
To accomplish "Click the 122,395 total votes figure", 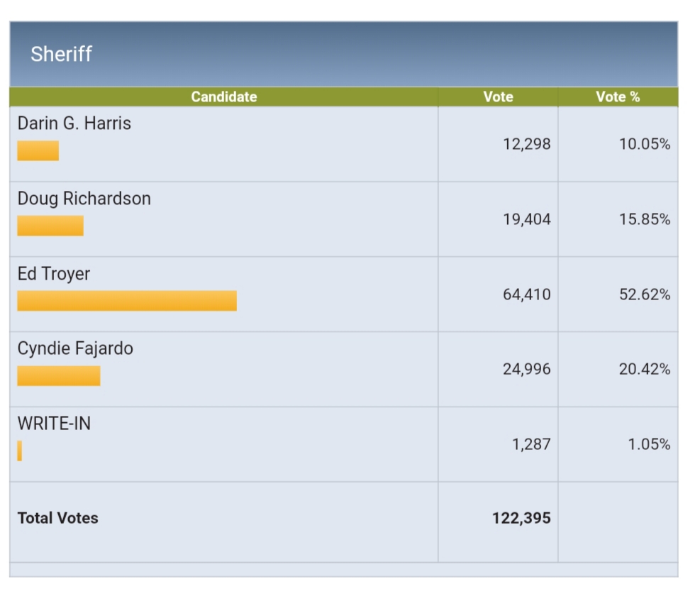I will coord(521,518).
